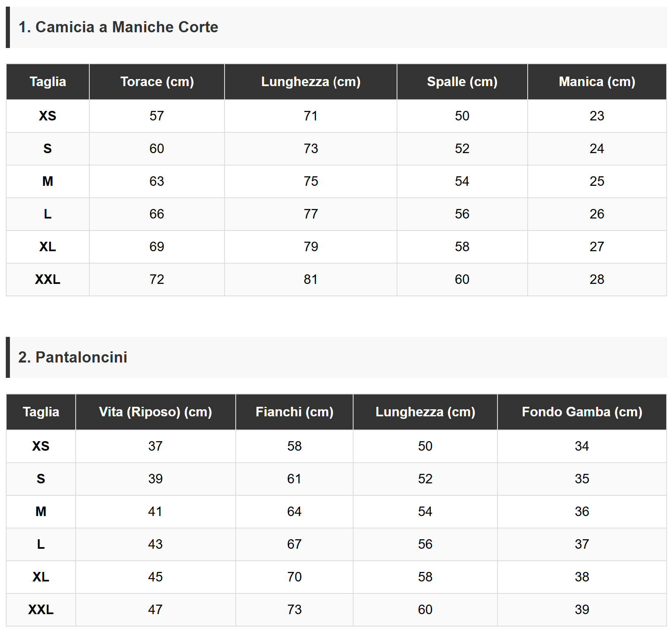Select the 'Vita (Riposo) (cm)' header
672x634 pixels.
click(x=155, y=412)
